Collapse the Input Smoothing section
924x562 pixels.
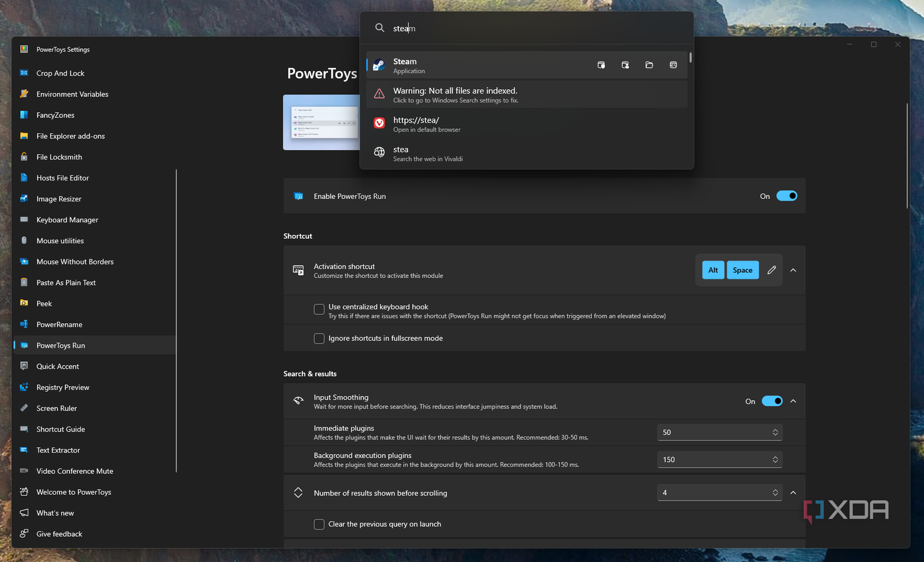coord(793,401)
